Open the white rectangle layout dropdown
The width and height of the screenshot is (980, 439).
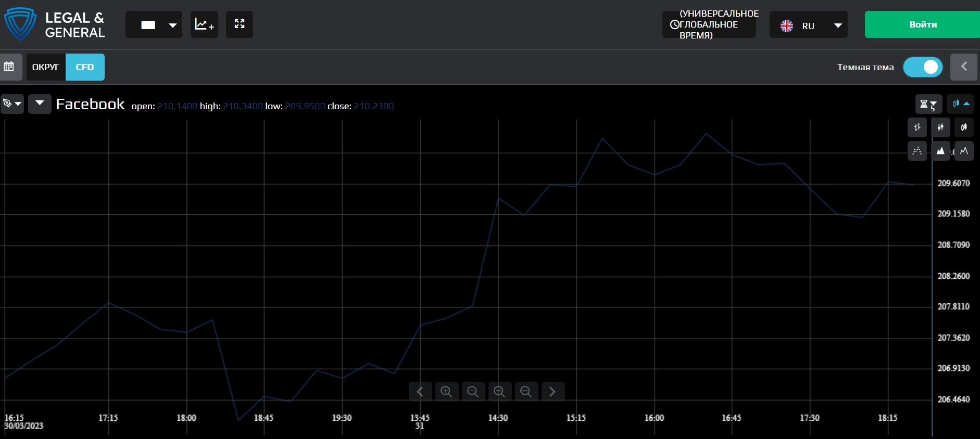tap(154, 24)
